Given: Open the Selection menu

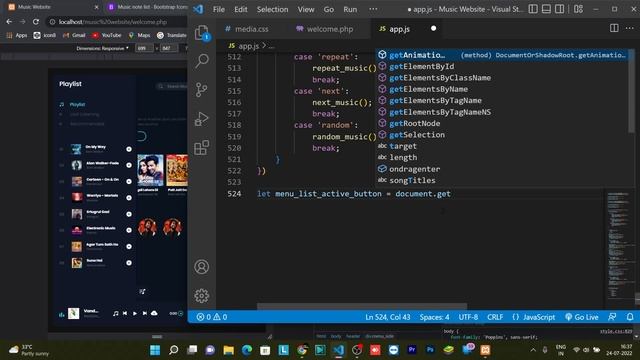Looking at the screenshot, I should [272, 9].
